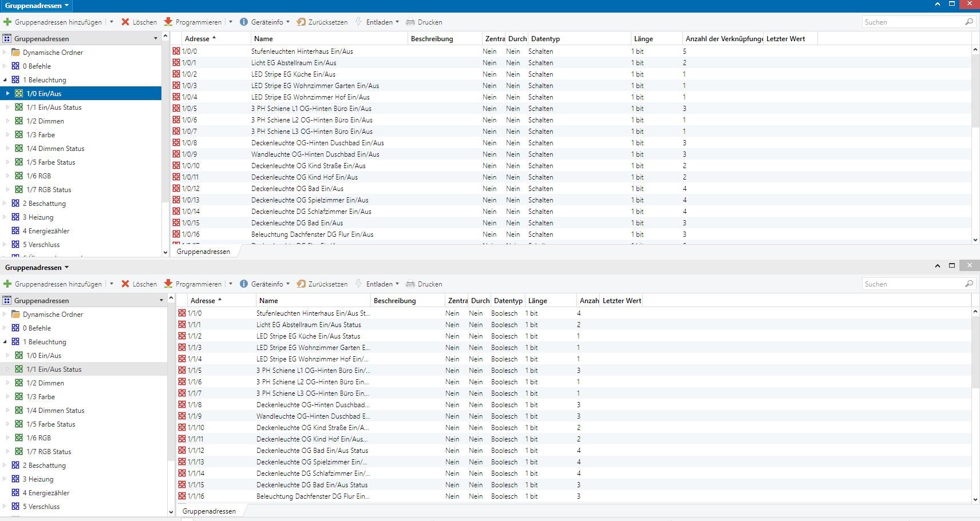This screenshot has width=980, height=521.
Task: Select 1/0 Ein/Aus in bottom tree
Action: [x=44, y=356]
